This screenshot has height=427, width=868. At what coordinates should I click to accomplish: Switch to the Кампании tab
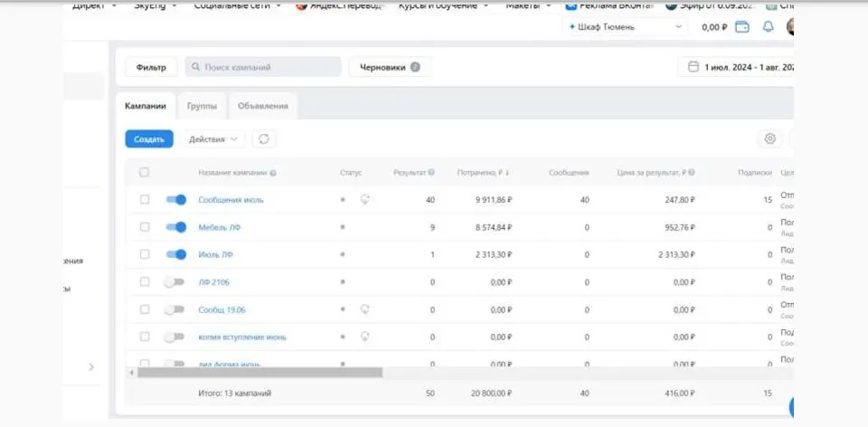(x=146, y=106)
